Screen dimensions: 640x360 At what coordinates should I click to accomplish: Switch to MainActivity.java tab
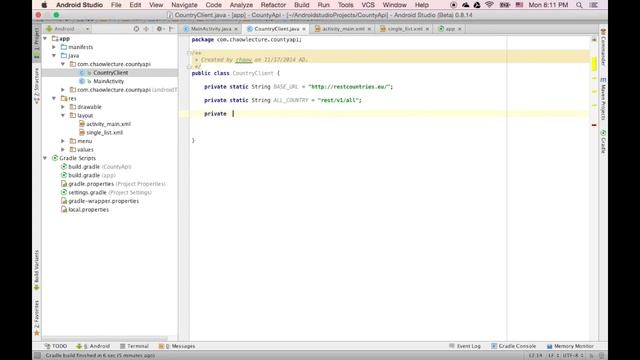coord(211,29)
